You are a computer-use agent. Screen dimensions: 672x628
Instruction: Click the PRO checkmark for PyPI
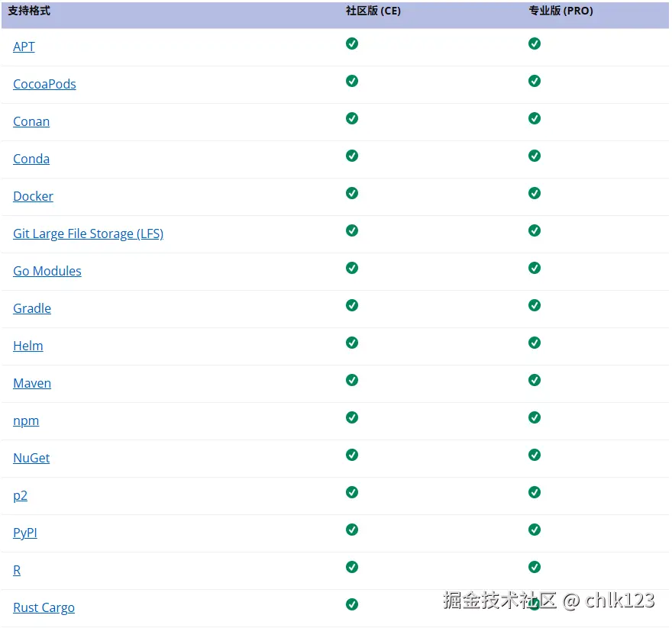point(535,530)
